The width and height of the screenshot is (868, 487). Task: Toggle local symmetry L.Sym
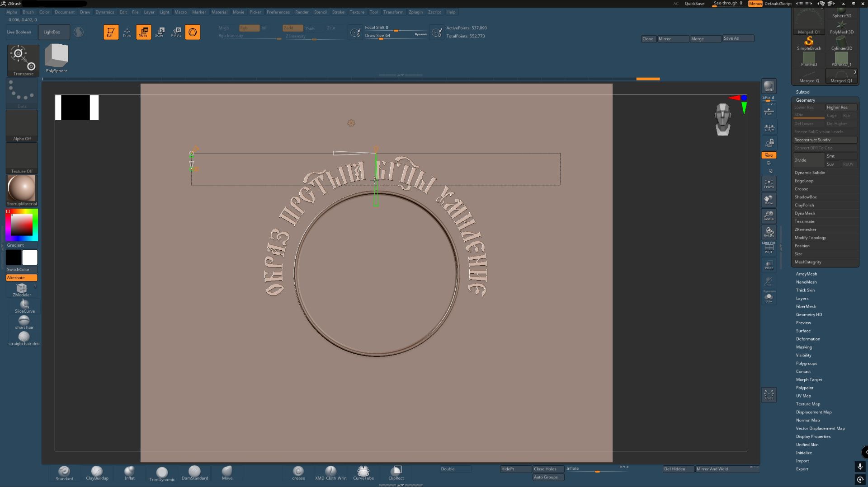(769, 127)
